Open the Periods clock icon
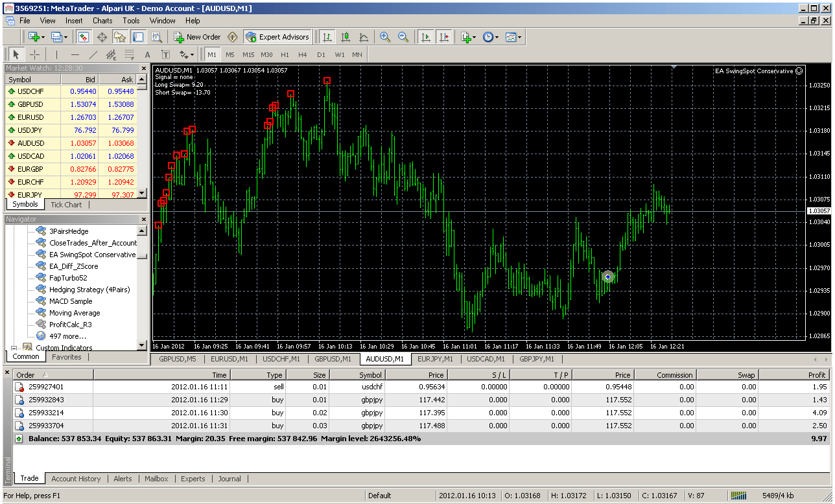The width and height of the screenshot is (835, 504). tap(488, 37)
